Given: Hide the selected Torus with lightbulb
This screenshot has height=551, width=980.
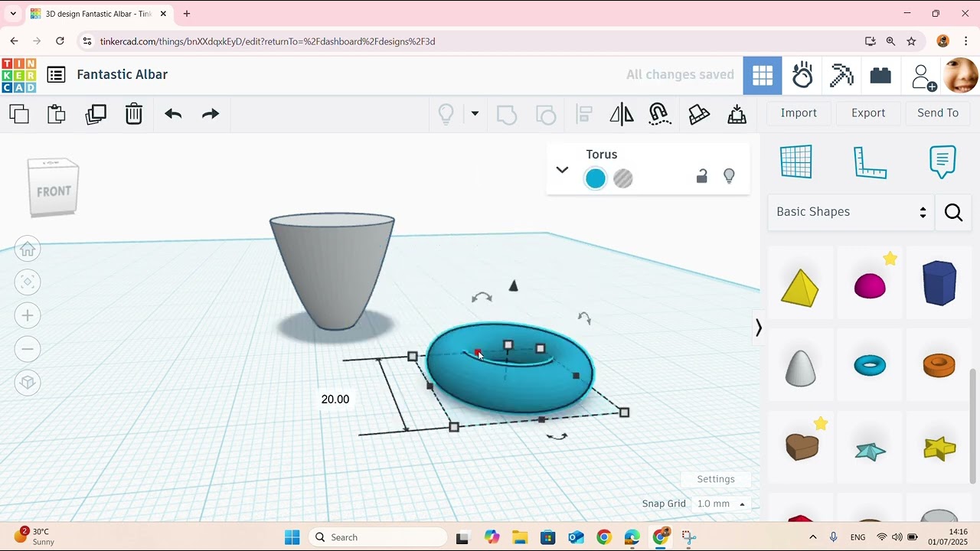Looking at the screenshot, I should pyautogui.click(x=729, y=177).
